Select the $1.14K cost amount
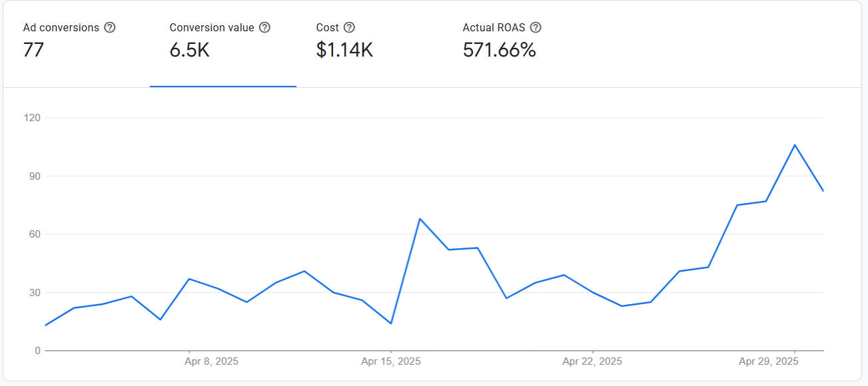This screenshot has width=868, height=386. (x=344, y=51)
